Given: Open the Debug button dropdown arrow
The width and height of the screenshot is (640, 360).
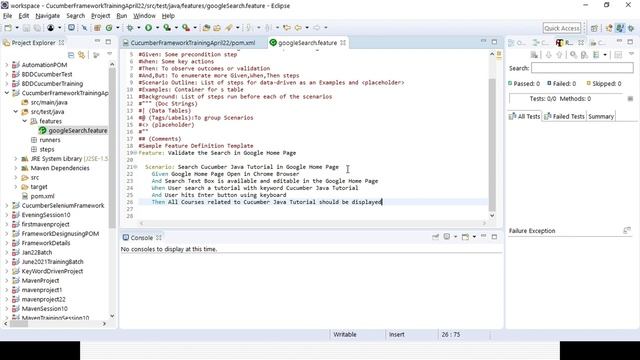Looking at the screenshot, I should point(139,28).
